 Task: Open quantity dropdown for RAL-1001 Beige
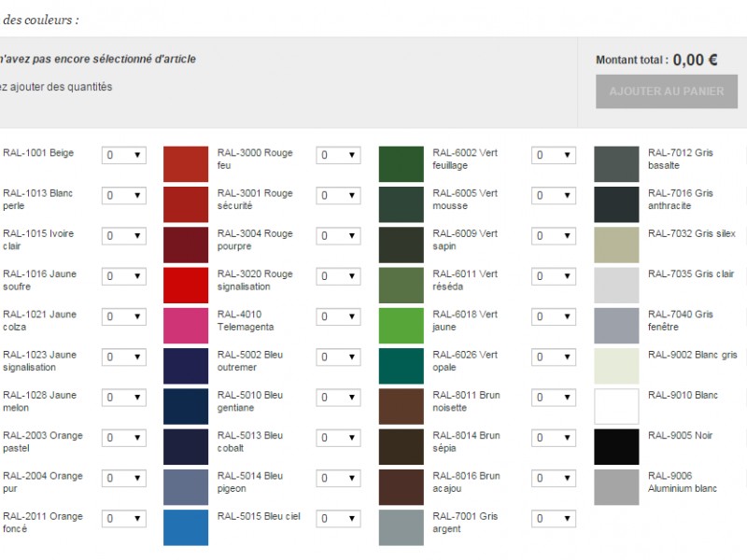[123, 156]
